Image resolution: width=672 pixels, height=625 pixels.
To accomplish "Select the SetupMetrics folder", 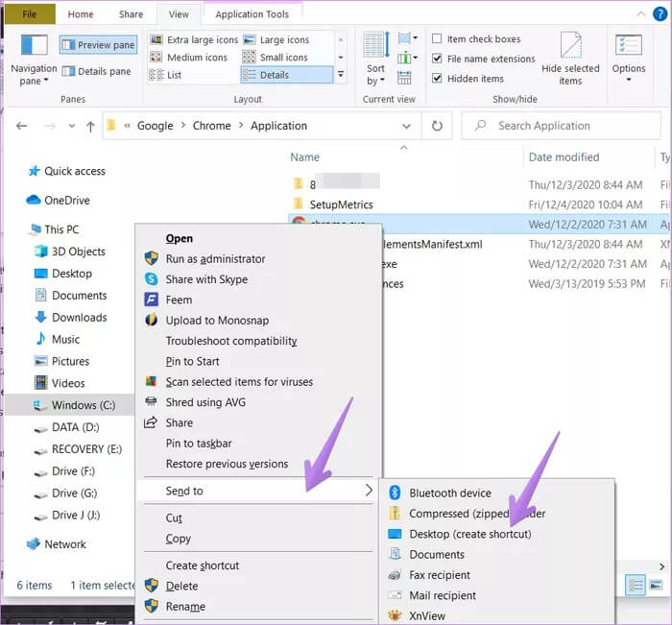I will tap(341, 204).
